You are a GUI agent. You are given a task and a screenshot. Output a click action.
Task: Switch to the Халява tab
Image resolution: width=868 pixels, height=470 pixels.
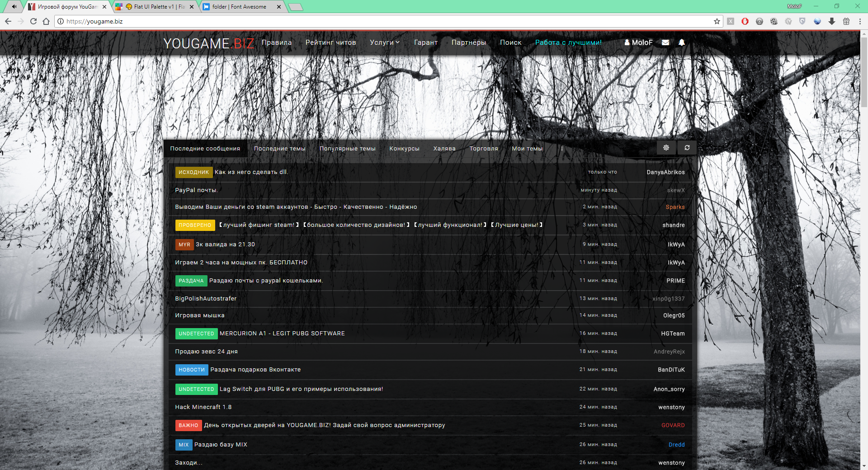tap(444, 149)
